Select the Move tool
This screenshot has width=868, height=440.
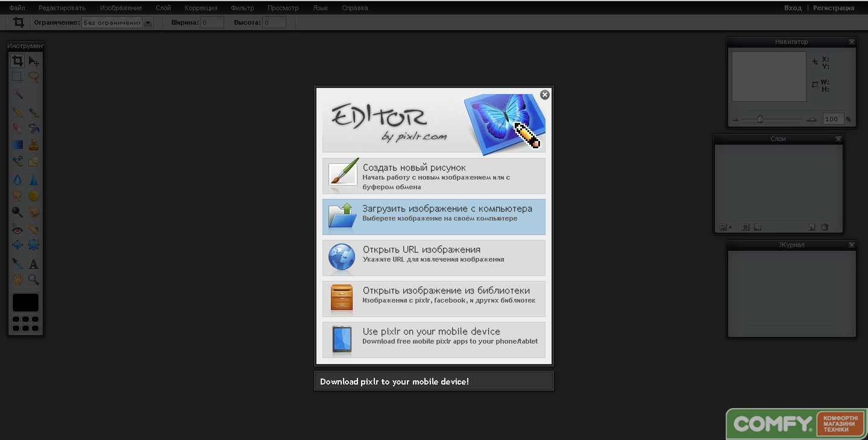34,61
